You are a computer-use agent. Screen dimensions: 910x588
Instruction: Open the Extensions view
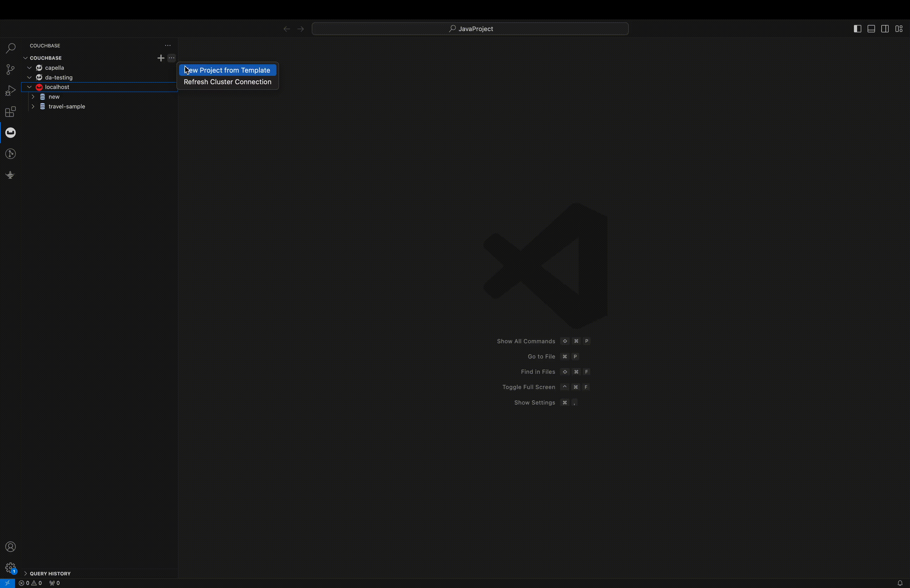point(10,112)
